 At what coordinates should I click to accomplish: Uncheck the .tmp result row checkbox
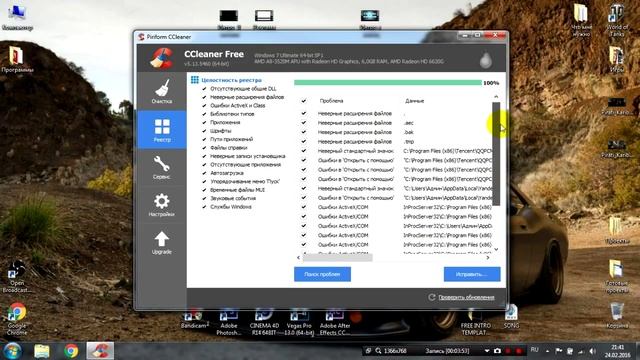point(304,142)
